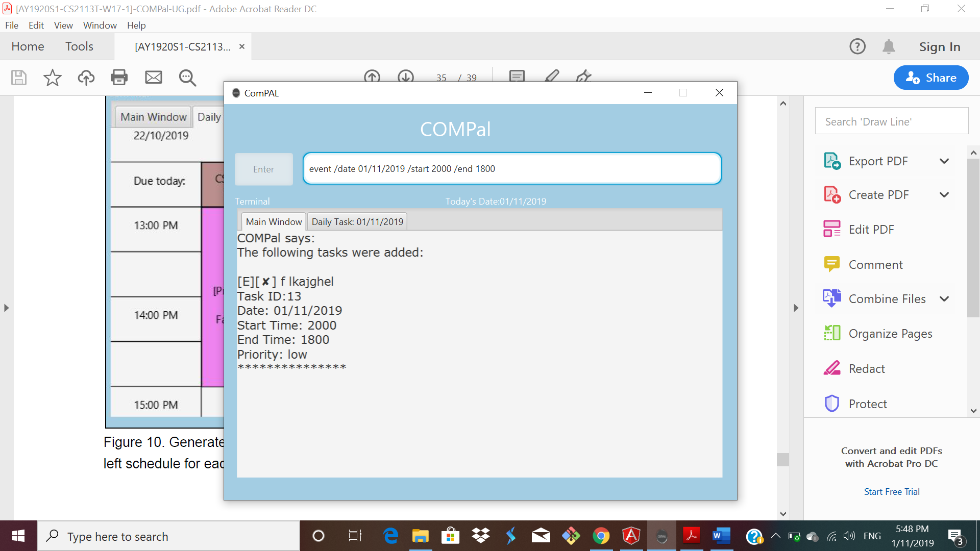Screen dimensions: 980x551
Task: Expand the Combine Files options chevron
Action: [944, 299]
